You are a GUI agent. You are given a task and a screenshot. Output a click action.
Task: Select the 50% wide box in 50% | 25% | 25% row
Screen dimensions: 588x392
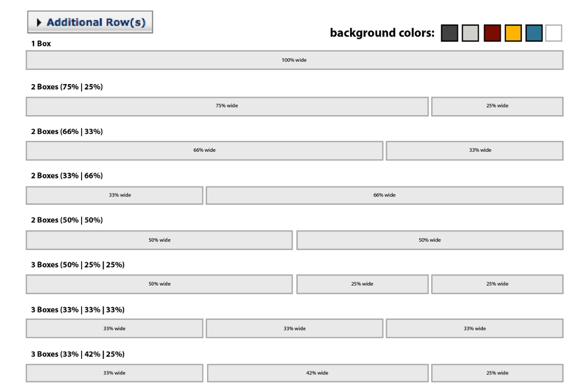pyautogui.click(x=159, y=284)
